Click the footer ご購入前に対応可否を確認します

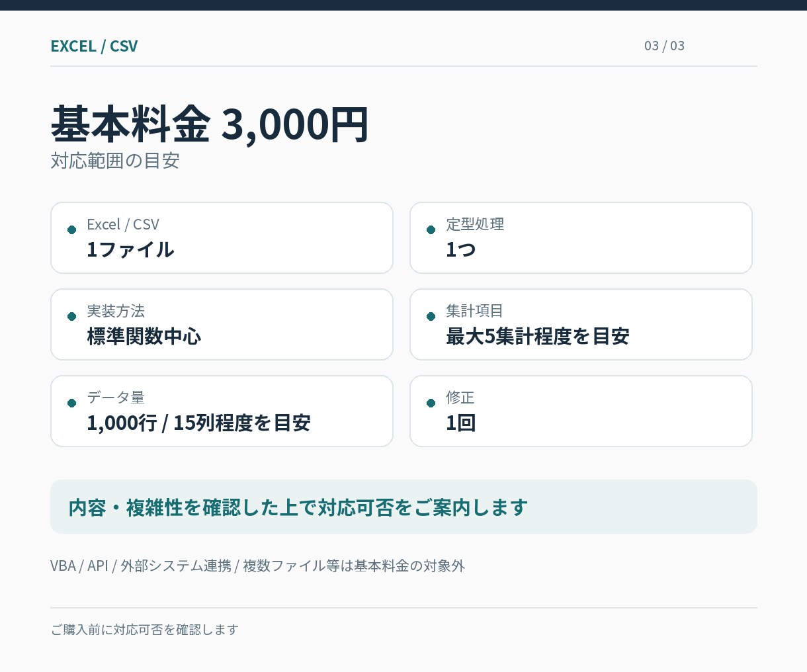tap(144, 630)
